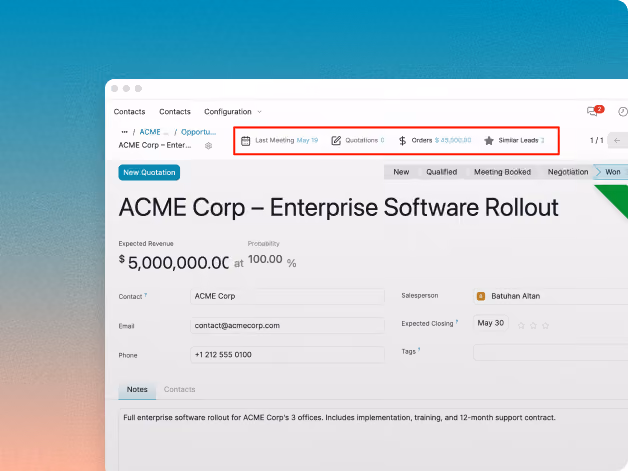The height and width of the screenshot is (471, 628).
Task: Click the Salesperson field Batuhan Altan
Action: tap(550, 296)
